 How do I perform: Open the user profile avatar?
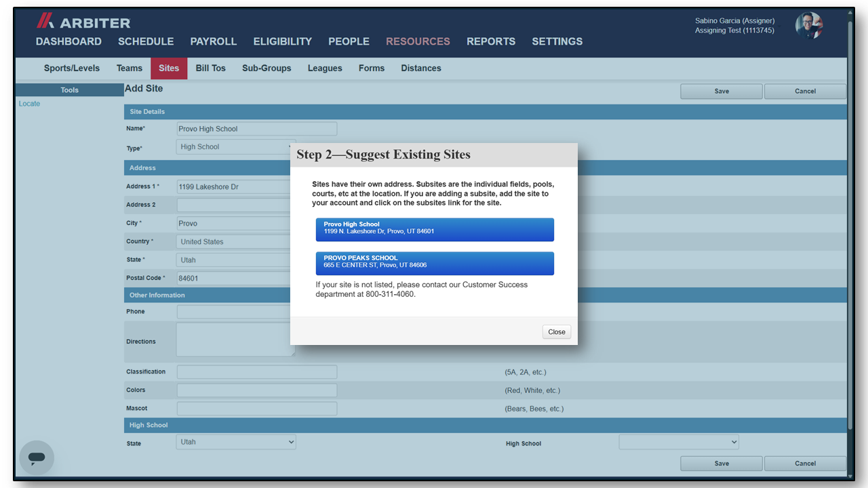(809, 26)
